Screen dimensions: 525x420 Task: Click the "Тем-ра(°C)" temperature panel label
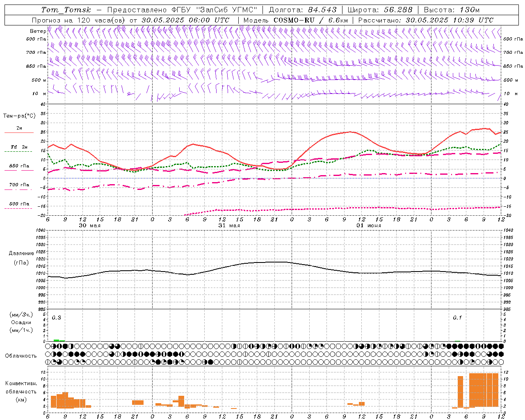point(19,116)
